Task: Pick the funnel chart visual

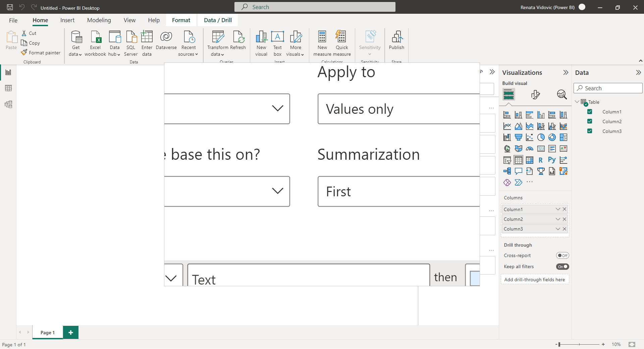Action: point(518,137)
